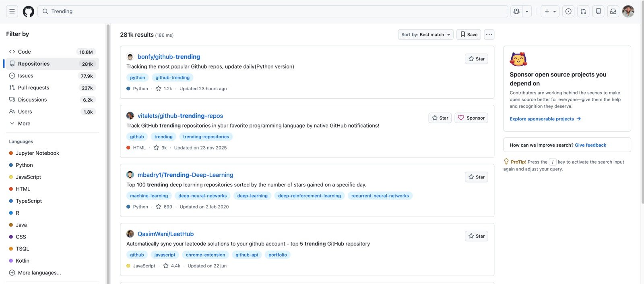Click the recurrent-neural-networks topic tag
Image resolution: width=644 pixels, height=284 pixels.
tap(380, 196)
